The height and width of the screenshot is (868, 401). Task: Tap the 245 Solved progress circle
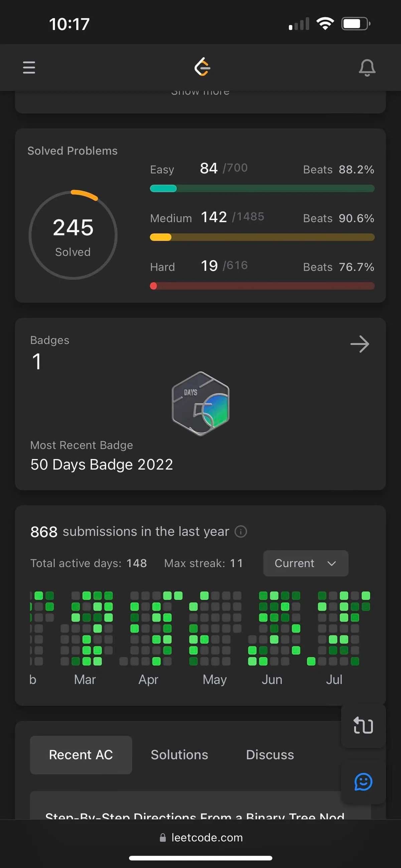tap(73, 235)
